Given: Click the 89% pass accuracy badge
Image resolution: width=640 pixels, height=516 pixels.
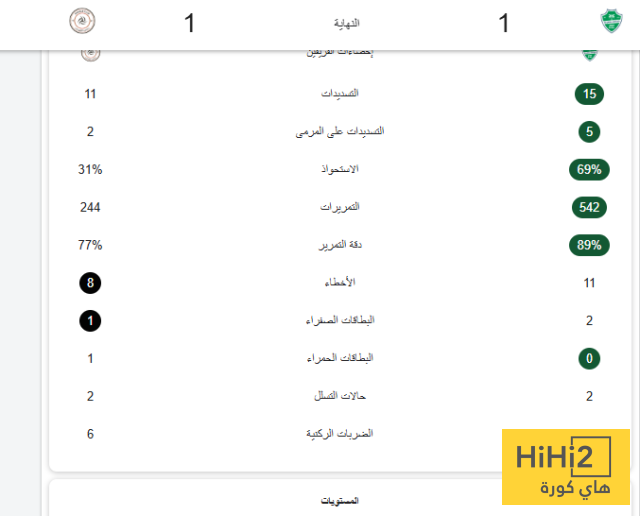Looking at the screenshot, I should [x=589, y=245].
